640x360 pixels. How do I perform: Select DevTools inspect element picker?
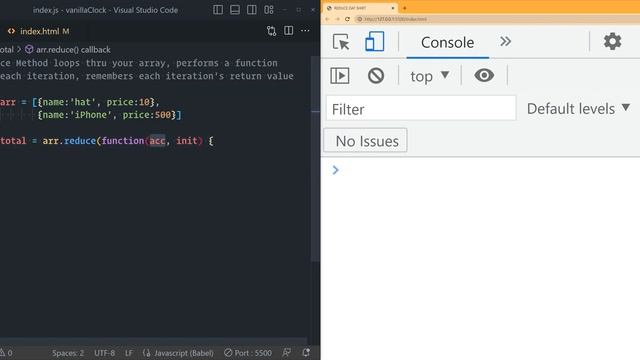click(x=341, y=42)
